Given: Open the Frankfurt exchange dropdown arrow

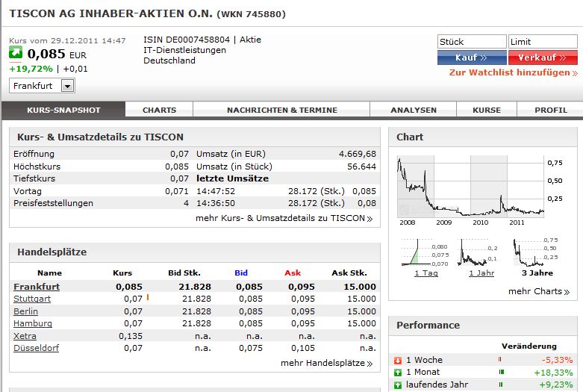Looking at the screenshot, I should pyautogui.click(x=68, y=86).
